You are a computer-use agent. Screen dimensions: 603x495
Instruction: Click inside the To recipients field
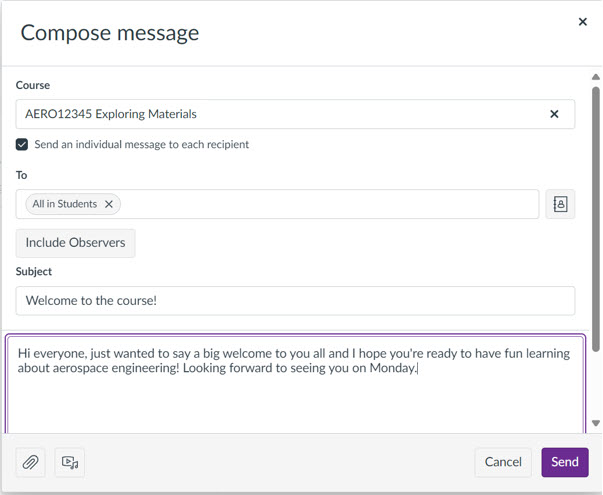tap(277, 204)
